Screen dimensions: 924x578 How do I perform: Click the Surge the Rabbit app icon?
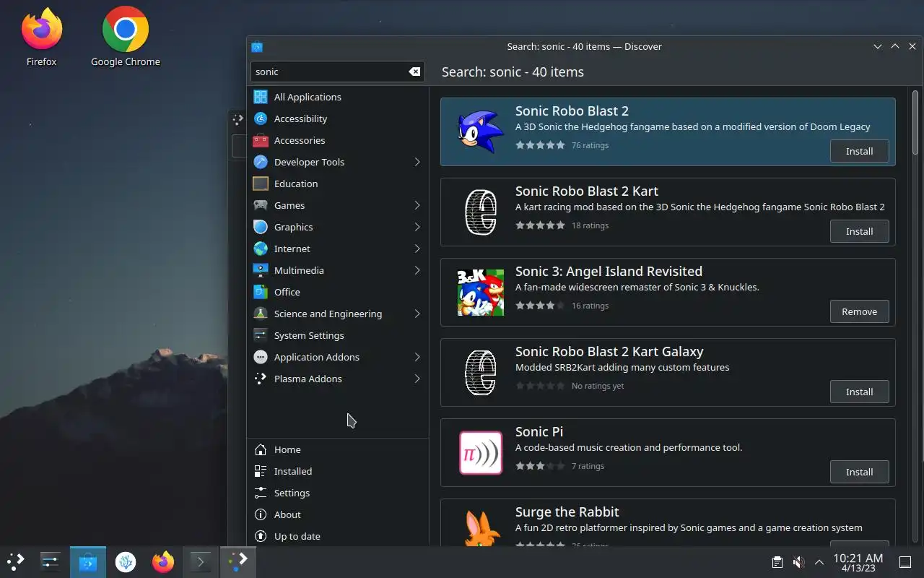pyautogui.click(x=481, y=528)
